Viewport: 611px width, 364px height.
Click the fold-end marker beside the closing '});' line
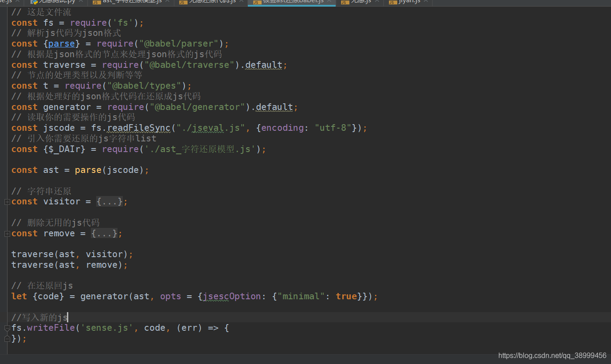point(7,339)
